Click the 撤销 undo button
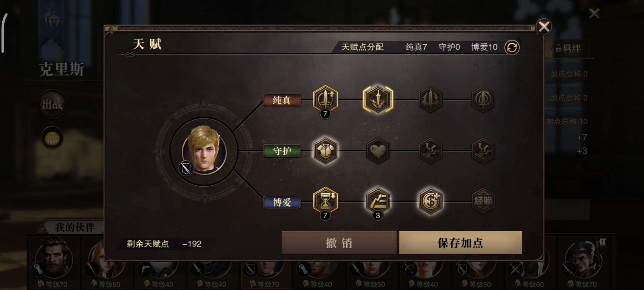The image size is (644, 290). (x=339, y=243)
